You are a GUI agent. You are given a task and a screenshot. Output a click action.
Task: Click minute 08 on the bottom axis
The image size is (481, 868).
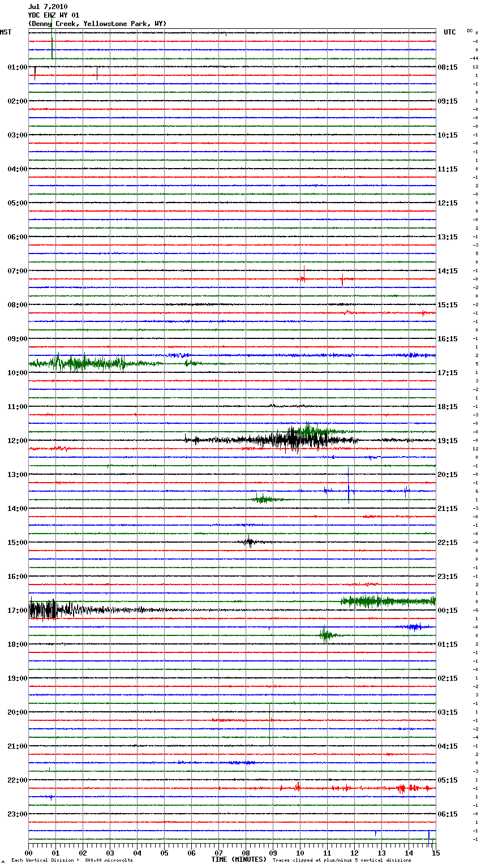(x=246, y=852)
